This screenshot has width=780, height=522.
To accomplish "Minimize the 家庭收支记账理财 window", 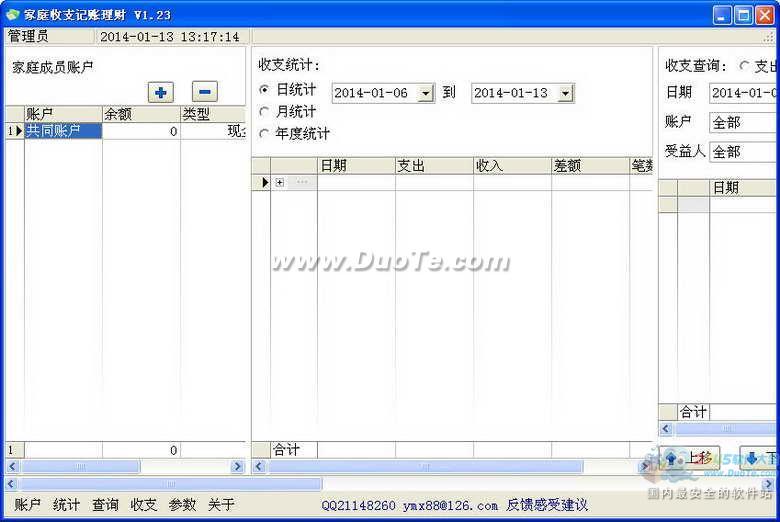I will [x=722, y=15].
